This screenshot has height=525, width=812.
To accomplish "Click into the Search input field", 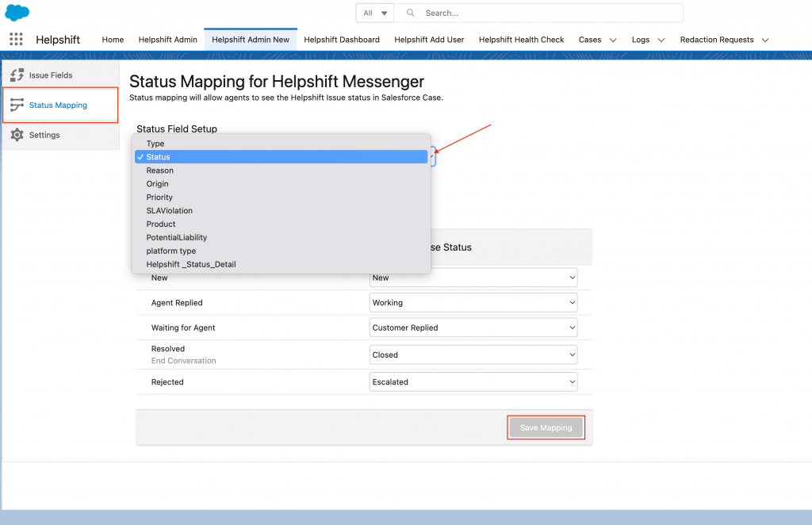I will (547, 13).
